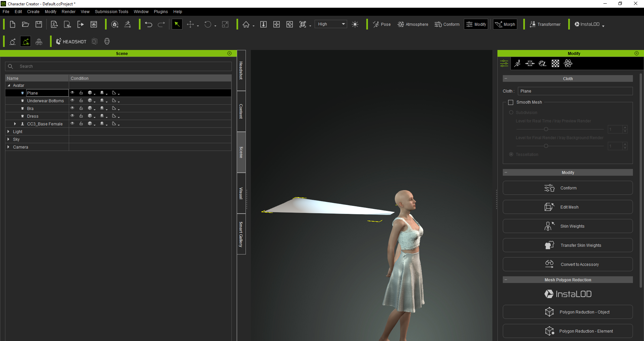This screenshot has height=341, width=644.
Task: Click the Final Render subdivision level slider
Action: 560,146
